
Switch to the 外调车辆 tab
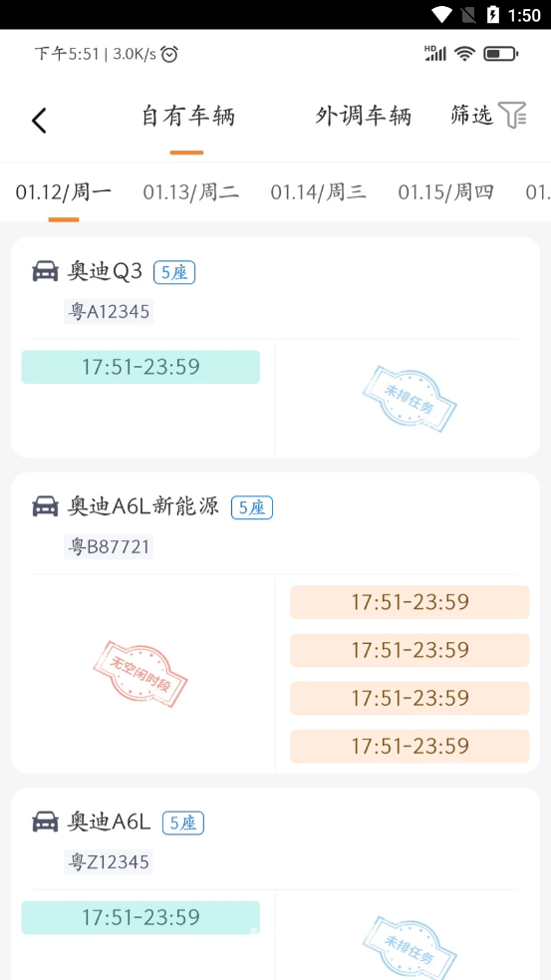click(363, 117)
